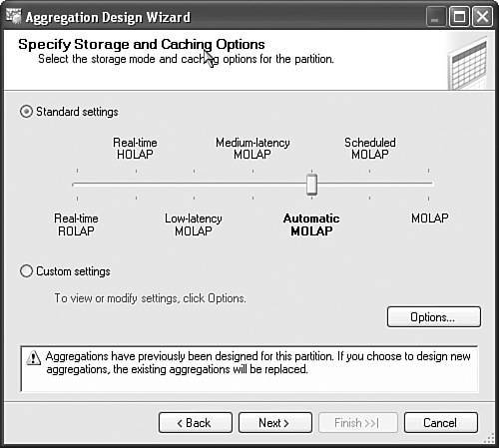Click the Medium-latency MOLAP label
Viewport: 499px width, 448px height.
(252, 149)
